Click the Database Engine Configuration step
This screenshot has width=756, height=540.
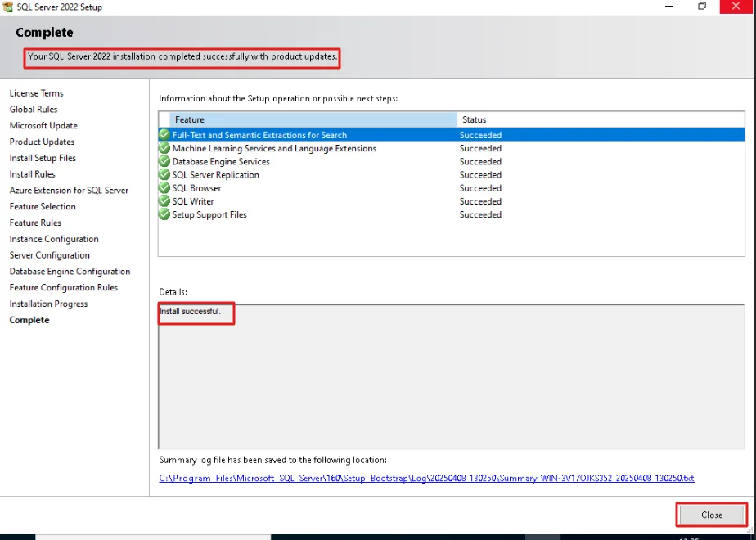coord(70,272)
